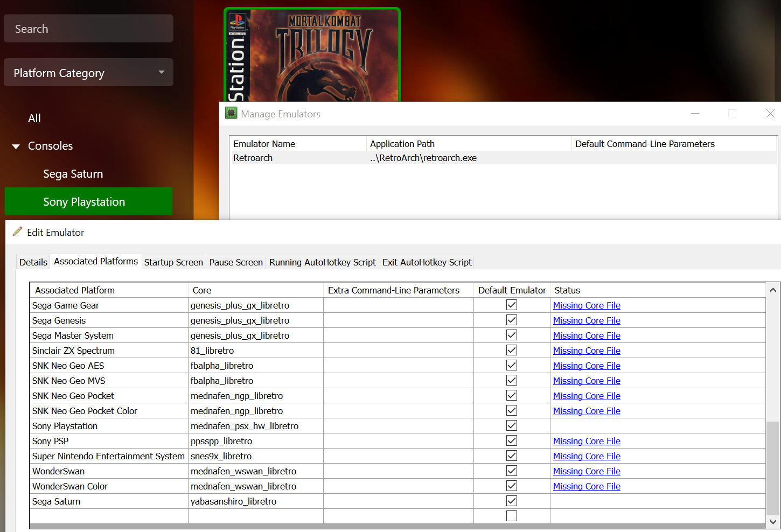Minimize the Manage Emulators window
This screenshot has width=781, height=532.
click(x=695, y=113)
